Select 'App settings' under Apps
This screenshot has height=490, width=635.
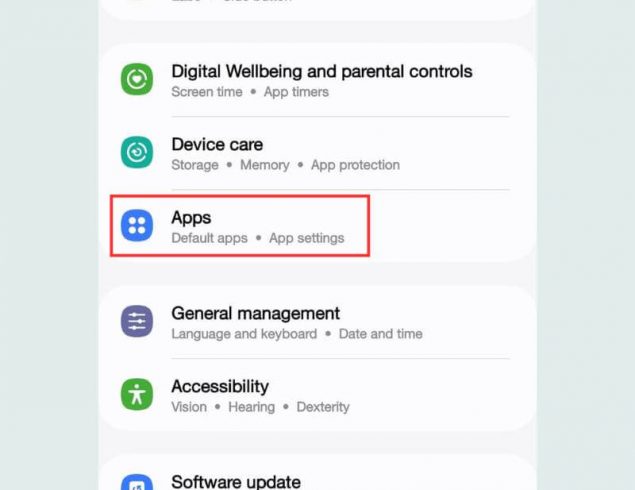click(x=307, y=238)
